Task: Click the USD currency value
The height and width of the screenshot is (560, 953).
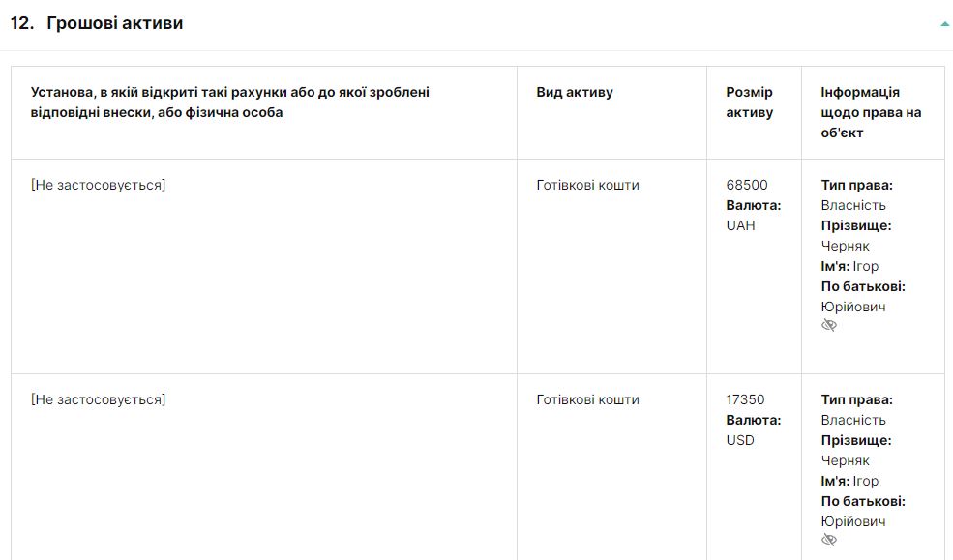Action: tap(740, 440)
